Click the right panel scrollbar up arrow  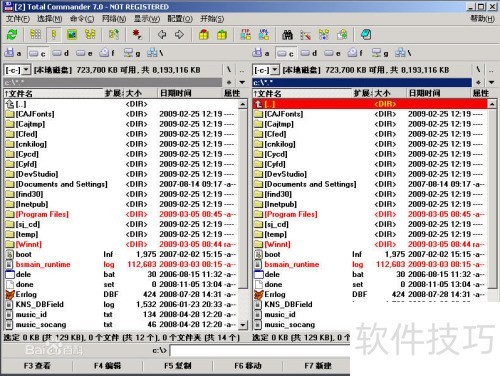pyautogui.click(x=492, y=104)
